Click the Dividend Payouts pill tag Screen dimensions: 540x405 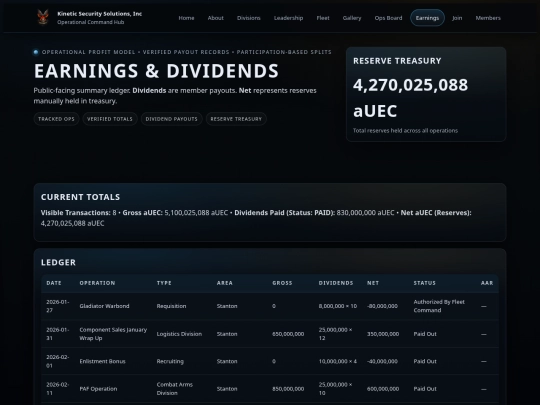[172, 119]
